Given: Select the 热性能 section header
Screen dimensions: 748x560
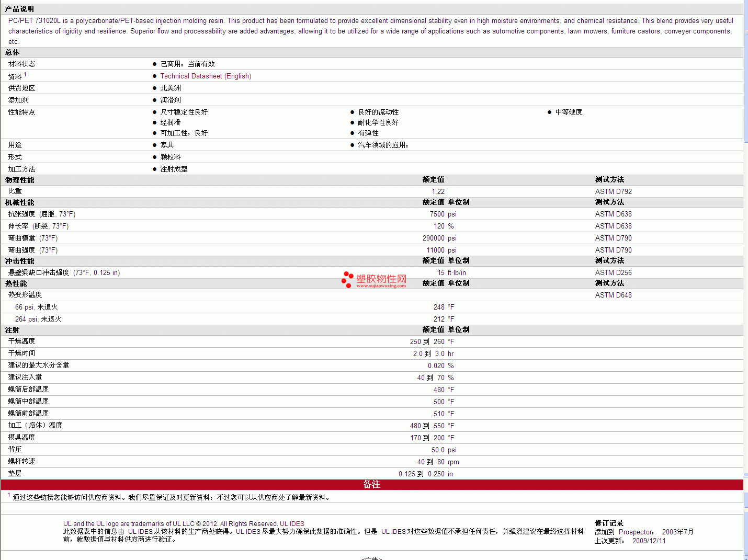Looking at the screenshot, I should 16,283.
